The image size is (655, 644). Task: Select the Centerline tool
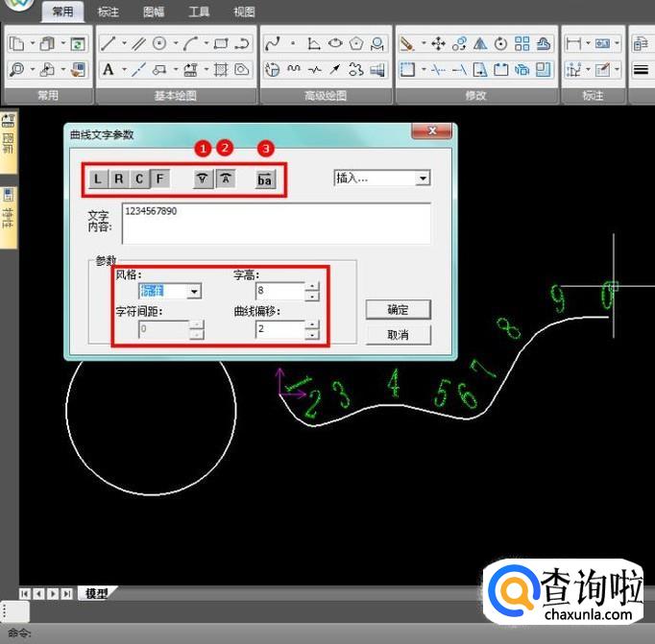138,69
